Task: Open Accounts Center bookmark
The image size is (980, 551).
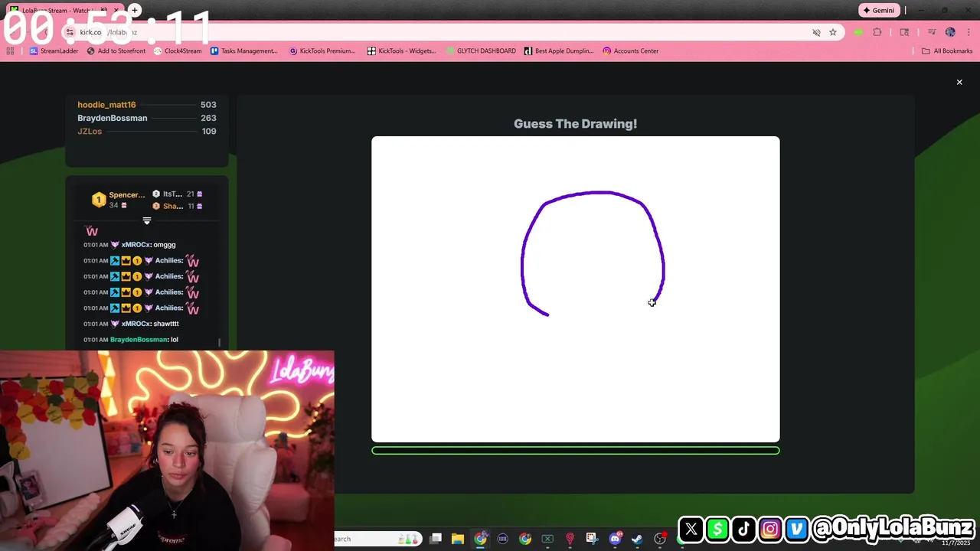Action: [630, 51]
